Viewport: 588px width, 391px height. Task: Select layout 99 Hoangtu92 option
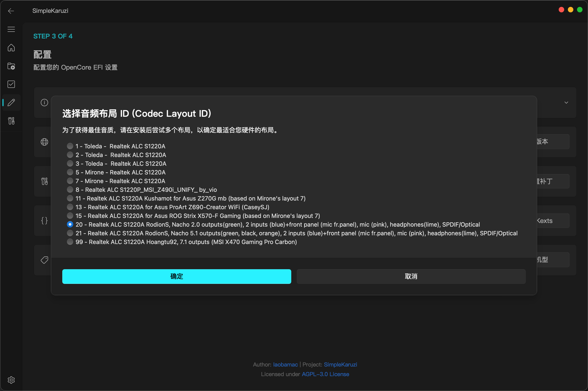point(70,242)
